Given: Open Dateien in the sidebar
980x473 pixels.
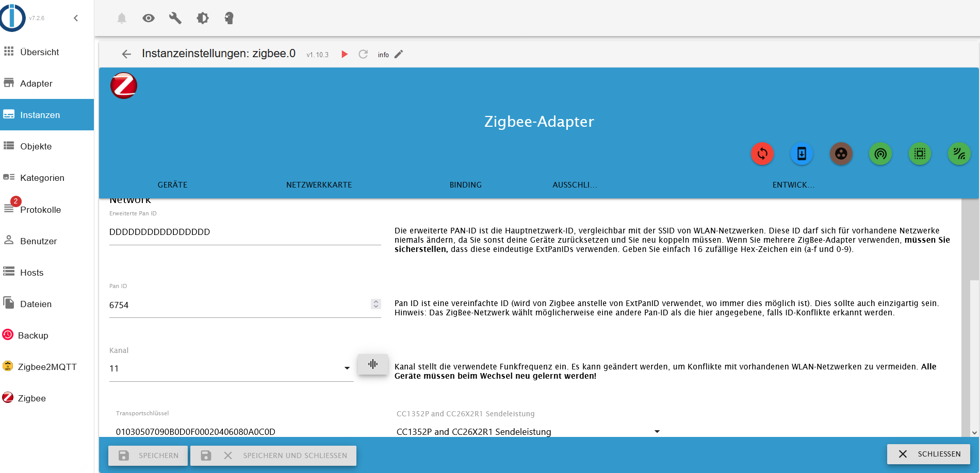Looking at the screenshot, I should tap(47, 304).
